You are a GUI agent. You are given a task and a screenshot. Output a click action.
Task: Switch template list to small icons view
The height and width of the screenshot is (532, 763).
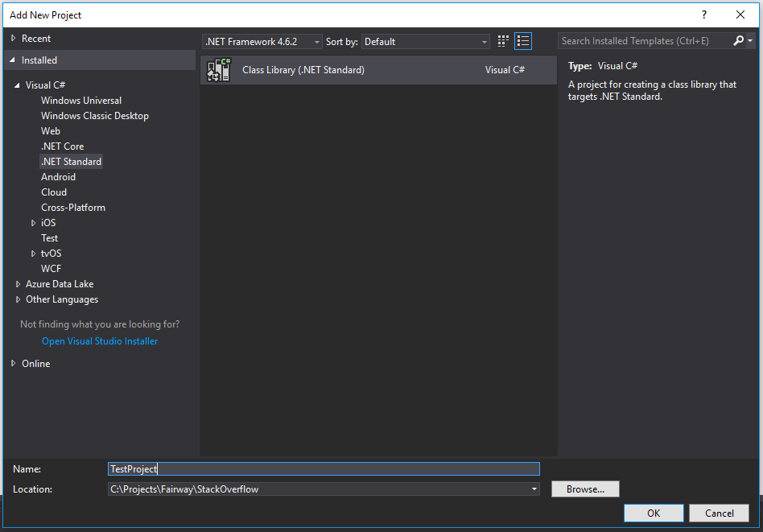pos(523,40)
